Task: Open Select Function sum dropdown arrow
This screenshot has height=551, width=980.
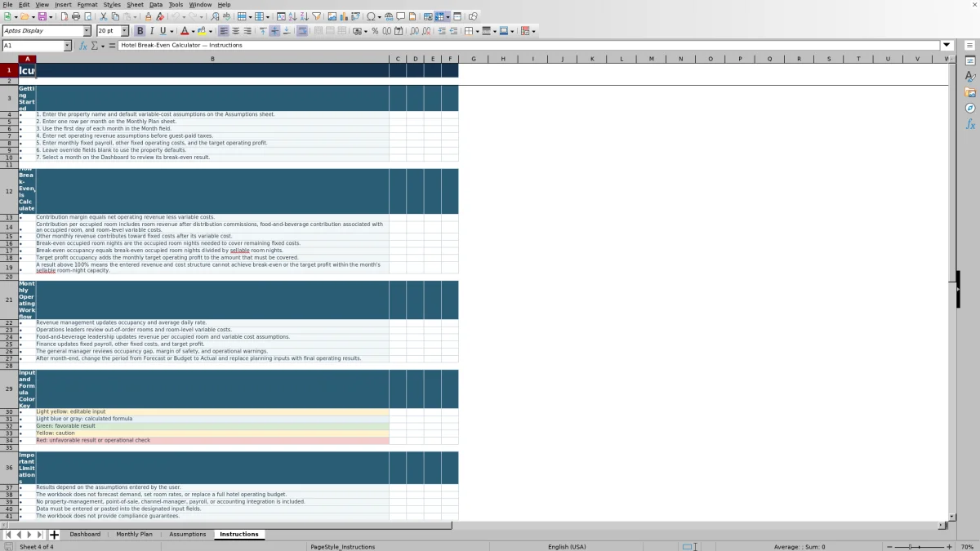Action: pyautogui.click(x=103, y=46)
